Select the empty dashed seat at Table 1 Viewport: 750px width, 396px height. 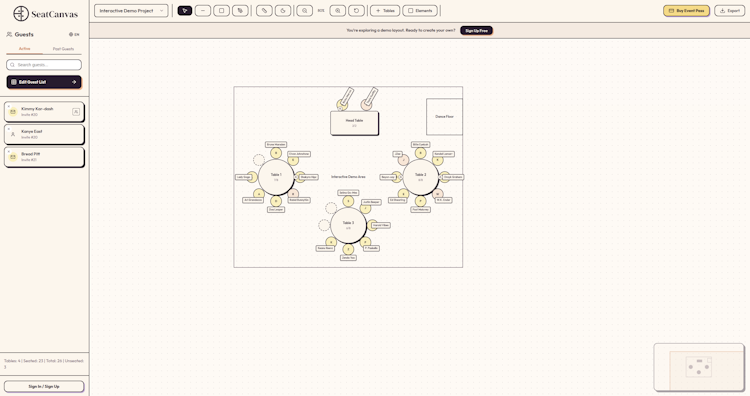pyautogui.click(x=259, y=160)
